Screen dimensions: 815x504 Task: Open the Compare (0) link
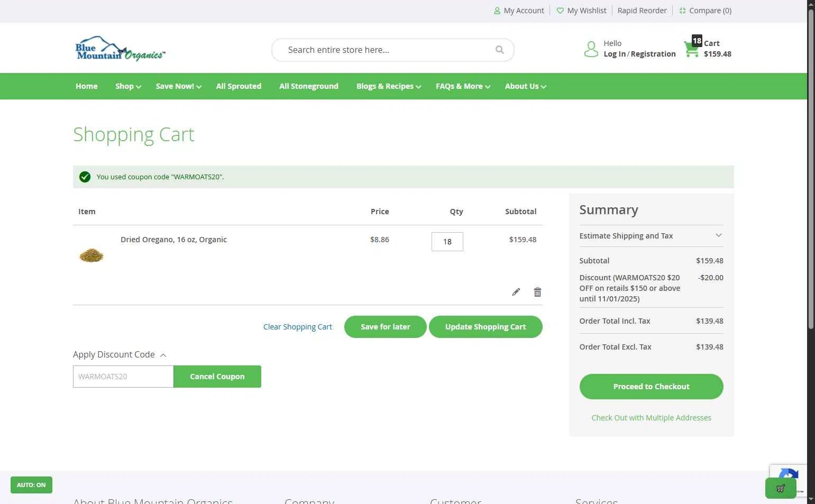[x=710, y=11]
